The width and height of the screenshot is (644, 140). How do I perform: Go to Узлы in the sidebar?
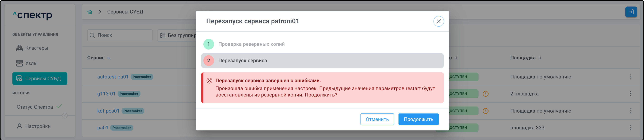pyautogui.click(x=31, y=63)
